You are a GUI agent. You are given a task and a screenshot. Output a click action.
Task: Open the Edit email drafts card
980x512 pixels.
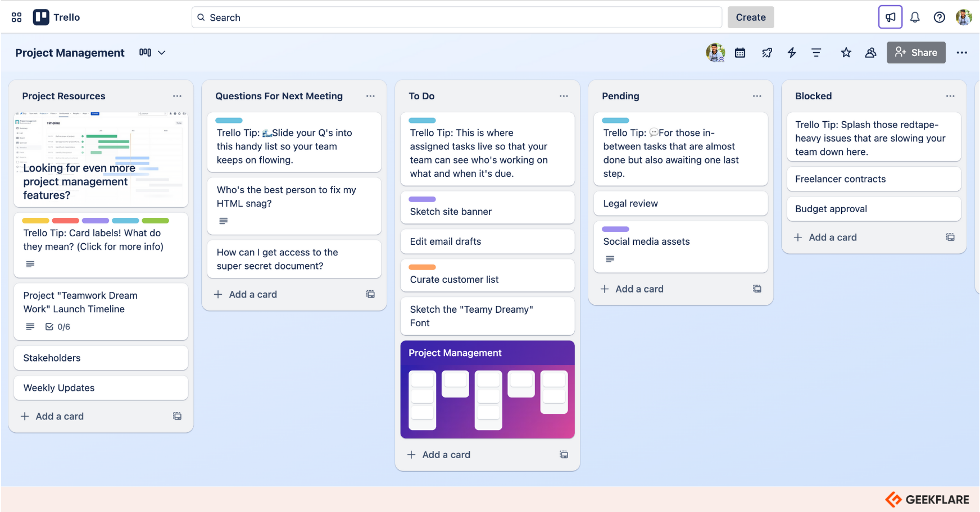(488, 241)
